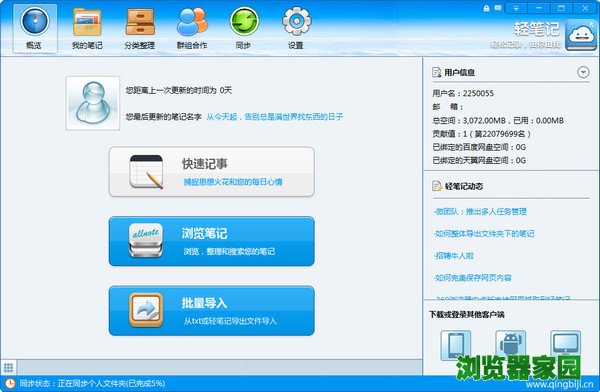Click the 用户信息 panel header icon
The image size is (600, 392).
[x=437, y=72]
